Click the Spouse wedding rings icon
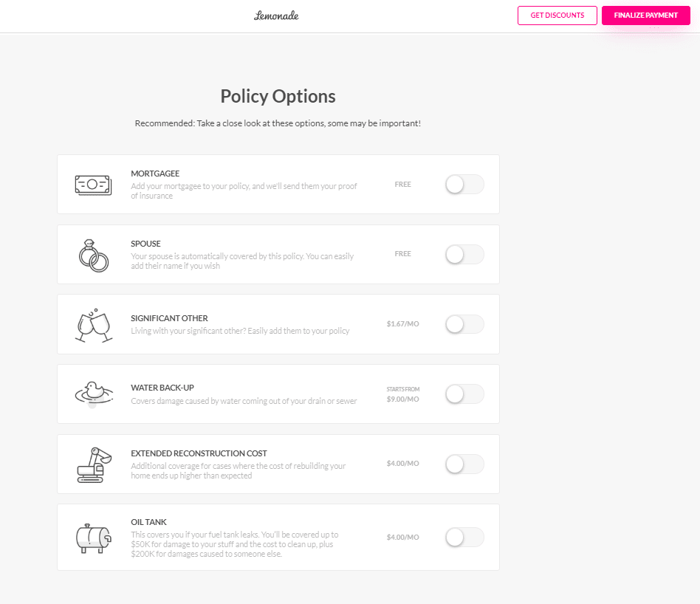Screen dimensions: 700x604 click(94, 255)
